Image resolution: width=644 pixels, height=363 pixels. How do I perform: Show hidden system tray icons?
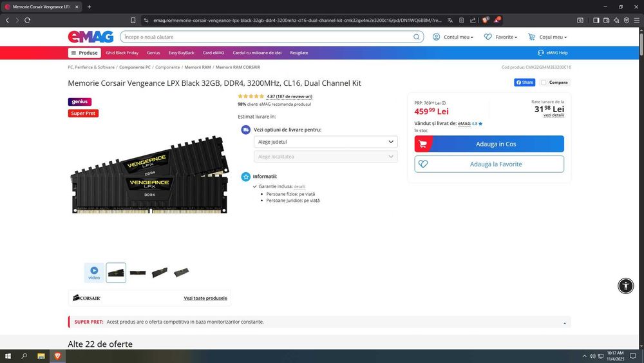(585, 356)
